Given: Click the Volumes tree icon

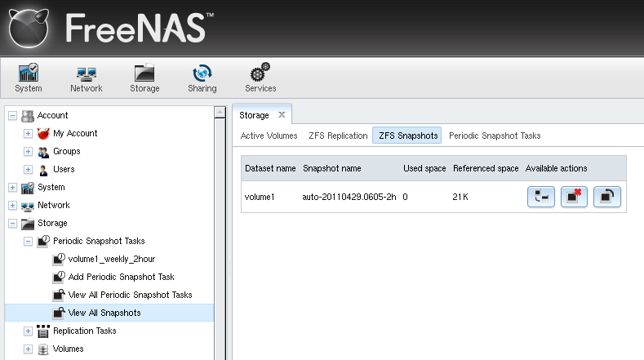Looking at the screenshot, I should pyautogui.click(x=43, y=349).
